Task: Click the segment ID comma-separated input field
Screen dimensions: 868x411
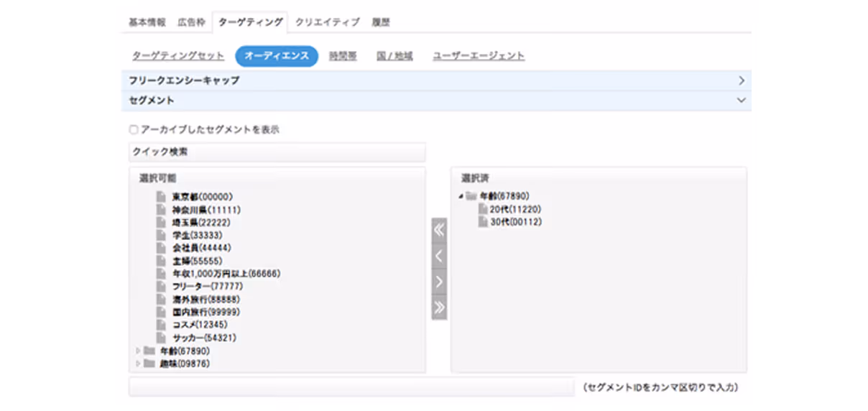Action: (x=351, y=387)
